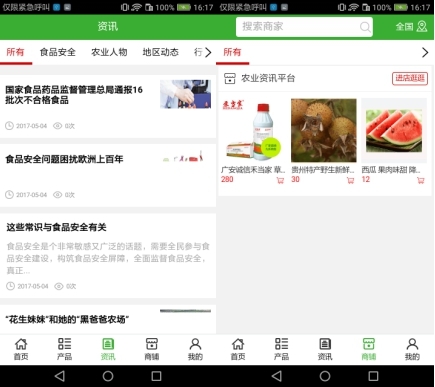This screenshot has width=435, height=387.
Task: Tap the search magnifier icon
Action: pyautogui.click(x=365, y=27)
